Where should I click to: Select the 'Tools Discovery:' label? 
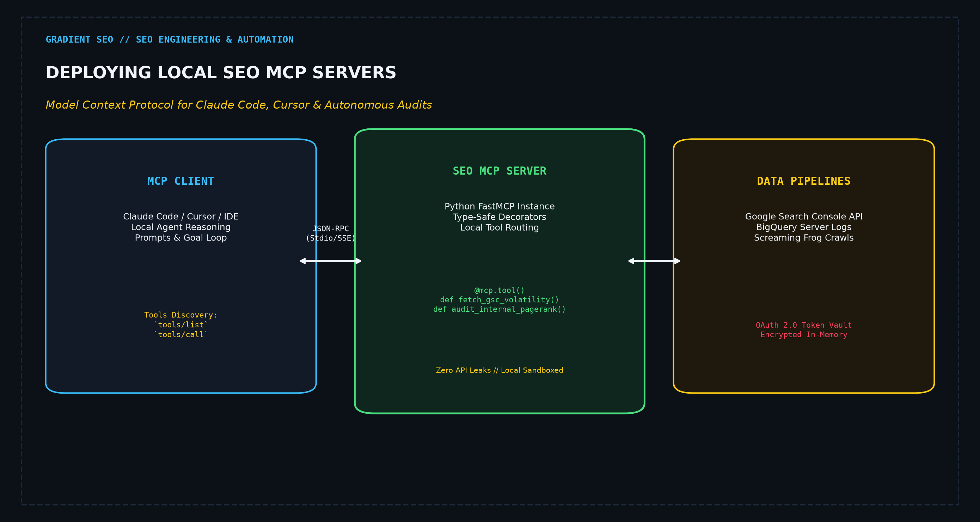tap(181, 315)
